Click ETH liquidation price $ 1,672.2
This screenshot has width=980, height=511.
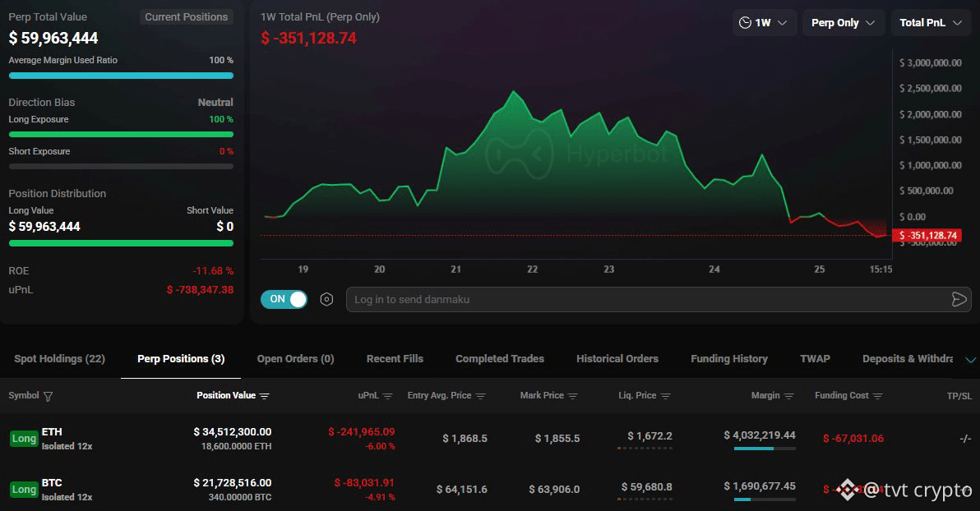pos(650,436)
